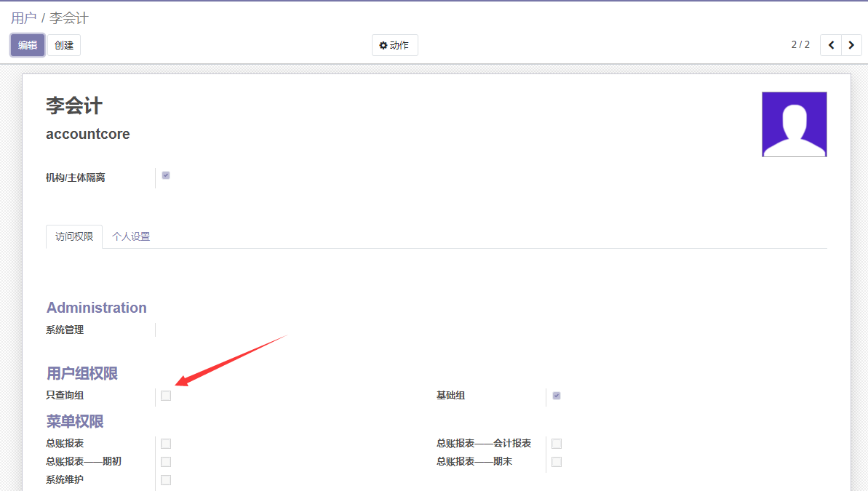Click the 菜单权限 section heading

click(x=75, y=422)
